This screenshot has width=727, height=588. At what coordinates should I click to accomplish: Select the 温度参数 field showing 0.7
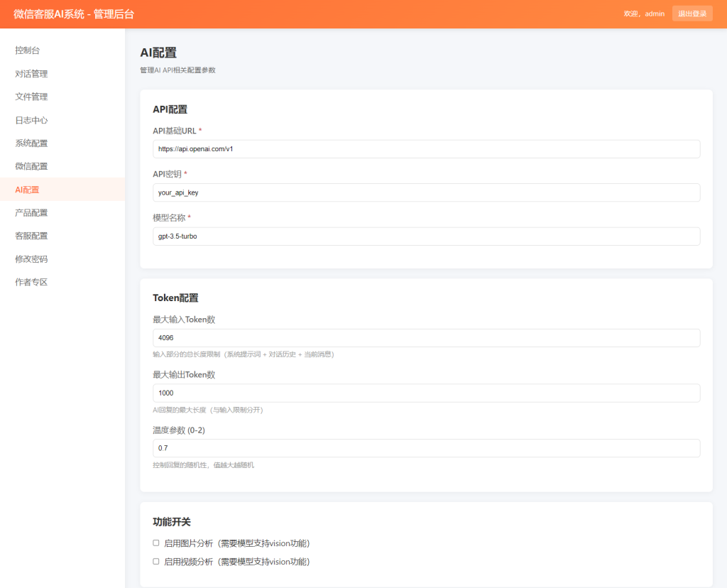click(x=426, y=448)
